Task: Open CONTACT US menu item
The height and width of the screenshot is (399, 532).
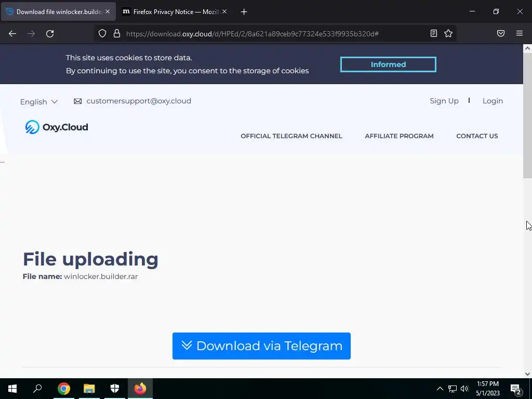Action: [477, 136]
